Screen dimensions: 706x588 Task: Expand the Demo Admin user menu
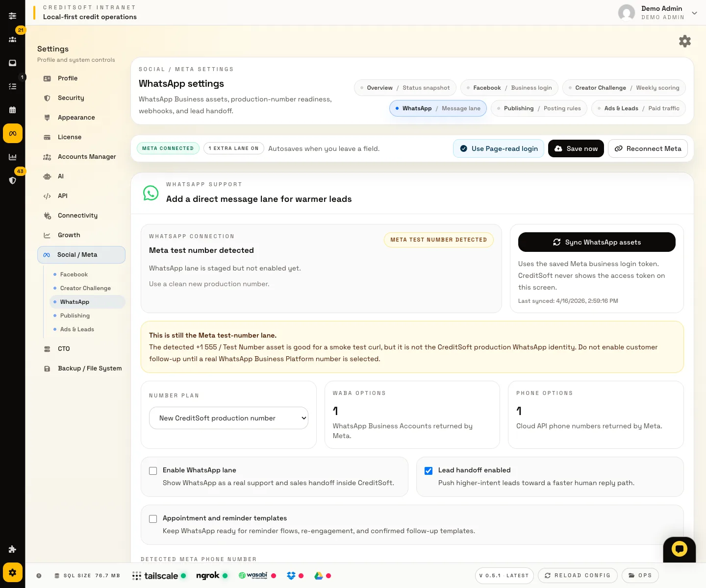[x=694, y=13]
